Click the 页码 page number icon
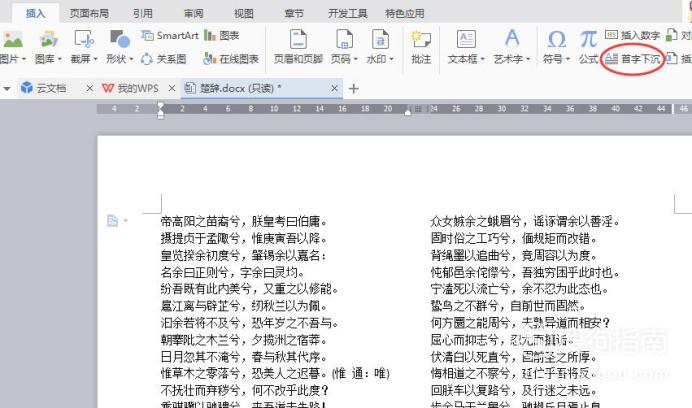 [x=344, y=40]
